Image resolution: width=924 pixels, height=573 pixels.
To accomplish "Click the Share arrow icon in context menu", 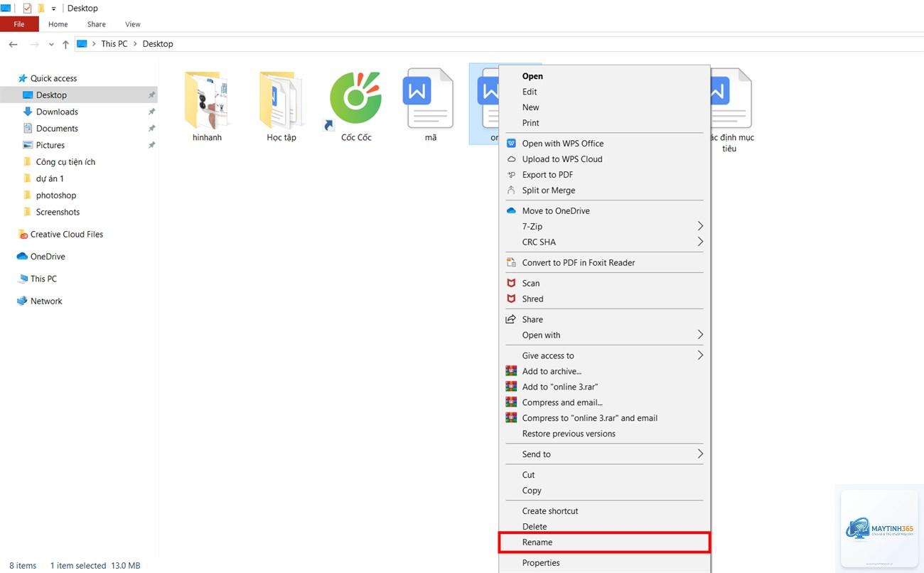I will 511,319.
